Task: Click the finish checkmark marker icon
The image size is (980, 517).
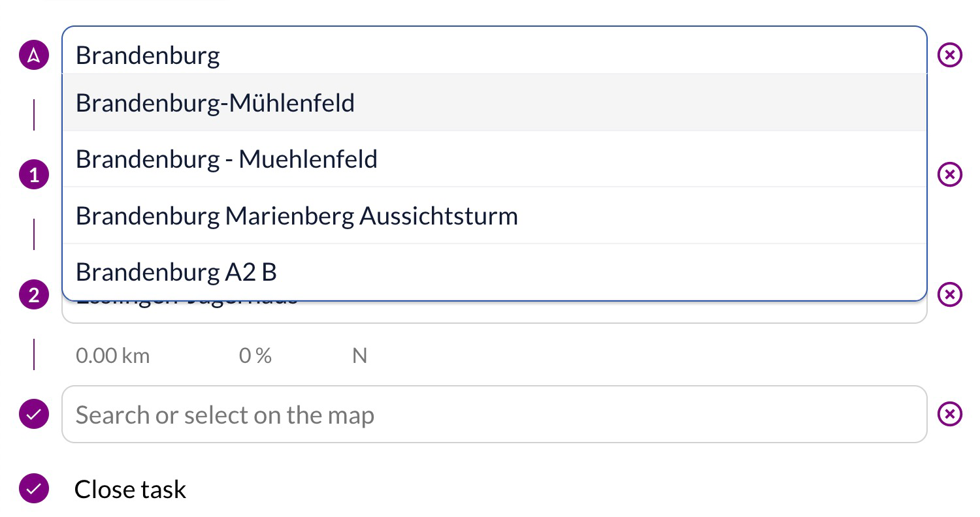Action: coord(34,414)
